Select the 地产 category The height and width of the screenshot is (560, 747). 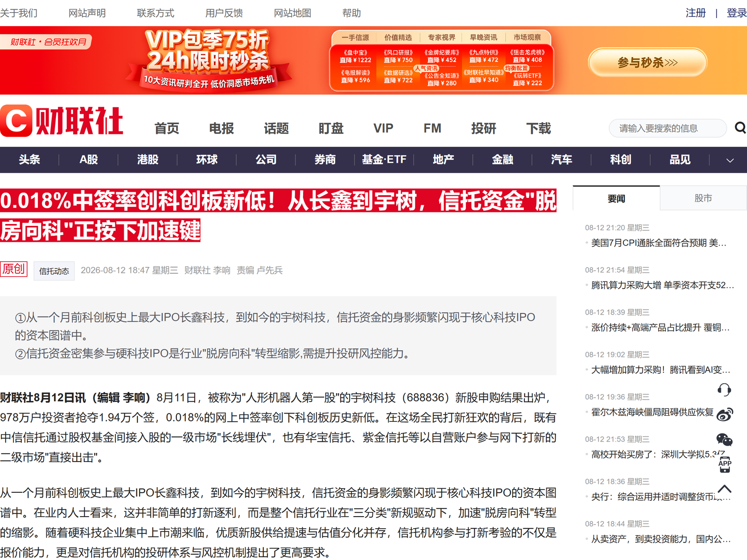point(444,160)
